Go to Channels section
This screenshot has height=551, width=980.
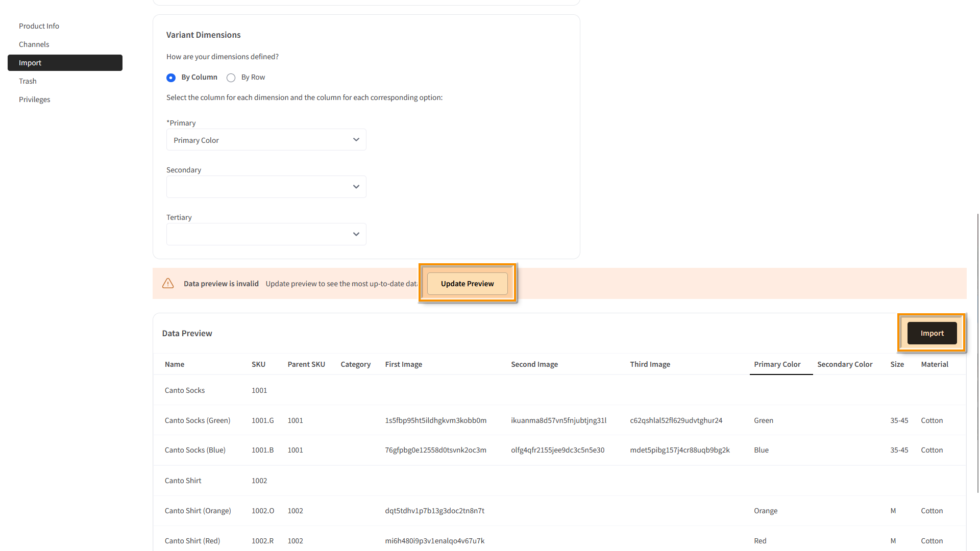pyautogui.click(x=34, y=44)
